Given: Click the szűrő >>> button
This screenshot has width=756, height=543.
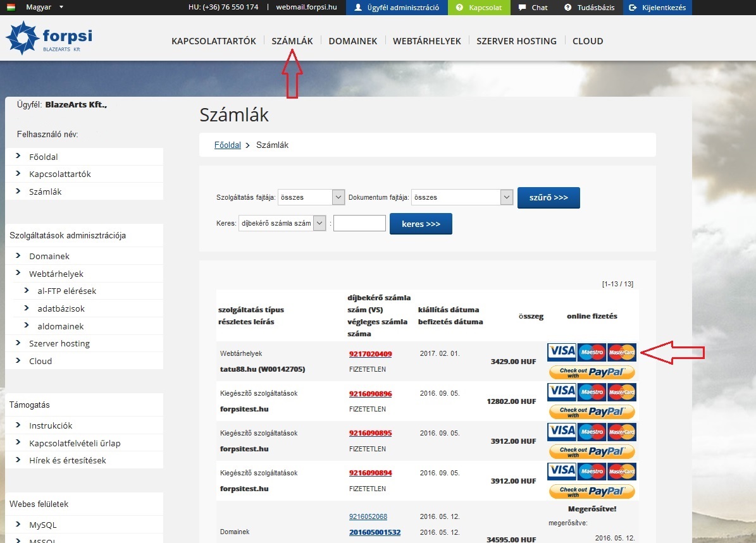Looking at the screenshot, I should (x=548, y=198).
